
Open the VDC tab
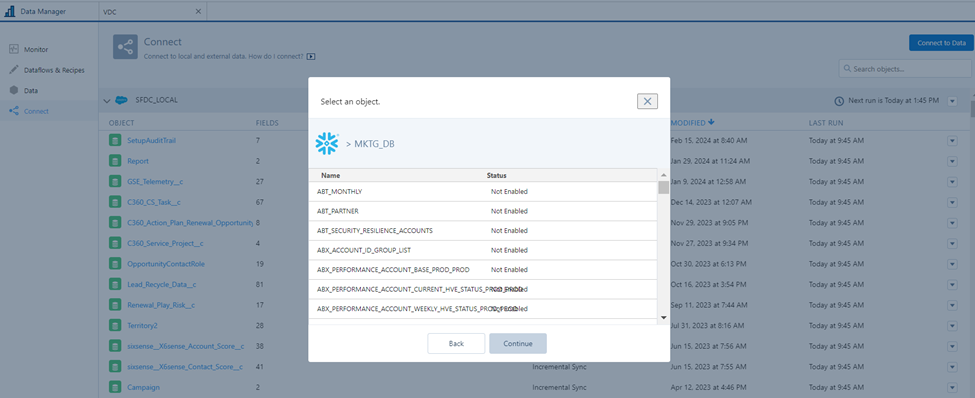pos(152,11)
